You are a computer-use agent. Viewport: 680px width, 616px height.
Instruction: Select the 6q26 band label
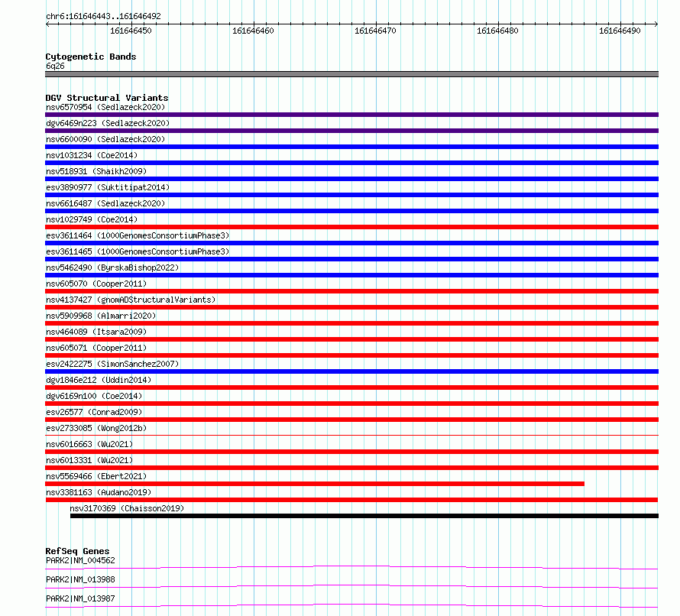(x=55, y=66)
